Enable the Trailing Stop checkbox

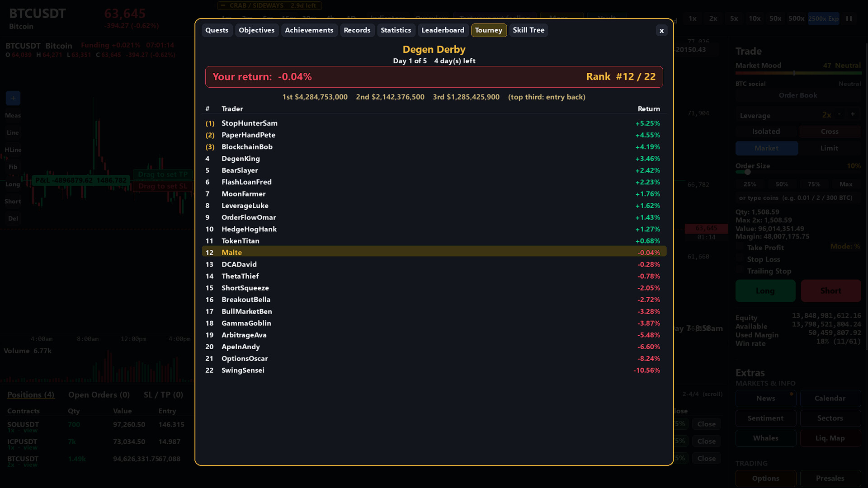(x=740, y=271)
